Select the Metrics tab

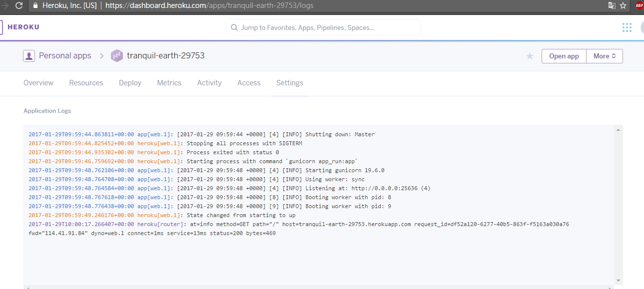coord(169,83)
